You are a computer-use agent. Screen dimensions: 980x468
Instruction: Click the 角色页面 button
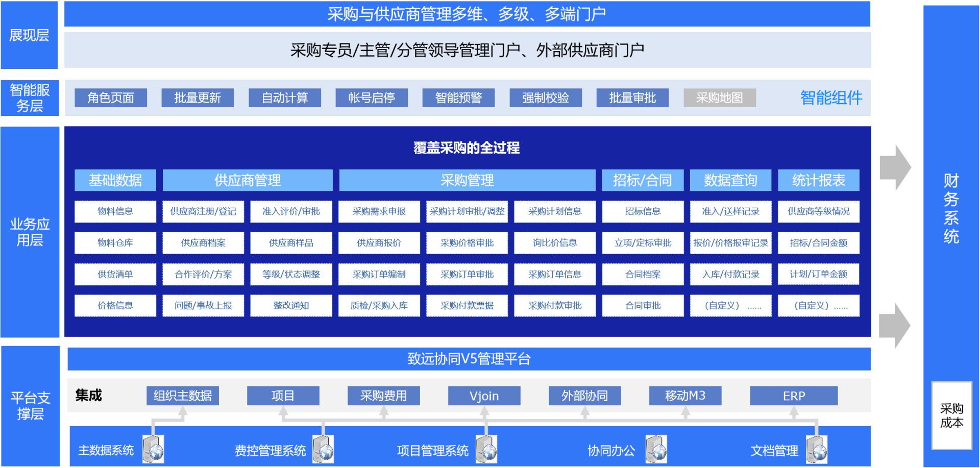click(x=111, y=97)
